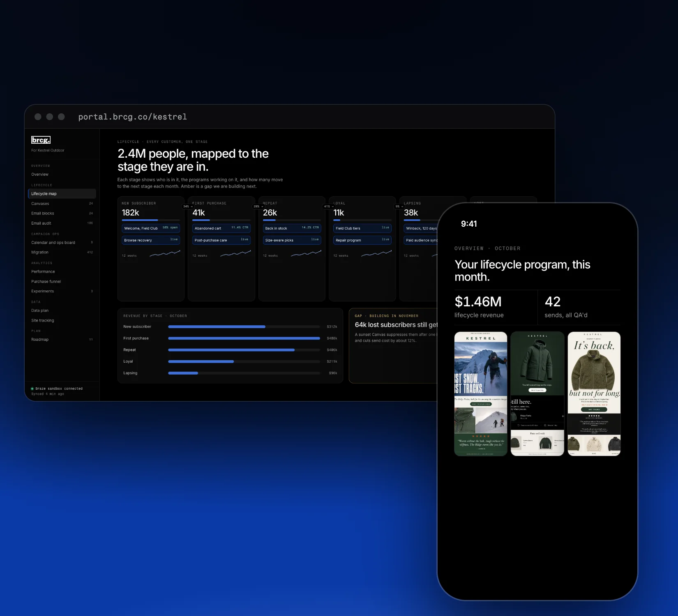
Task: Open the Canvases sidebar item
Action: 62,204
